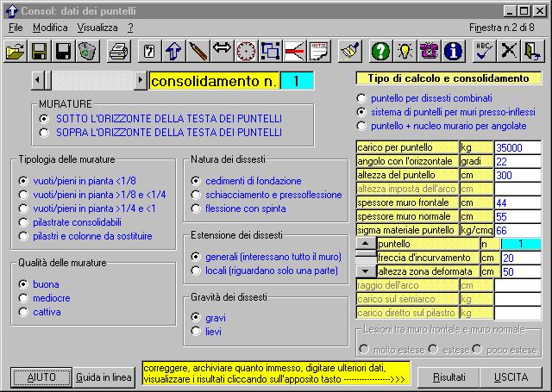Click the blue info circle icon

(x=453, y=52)
